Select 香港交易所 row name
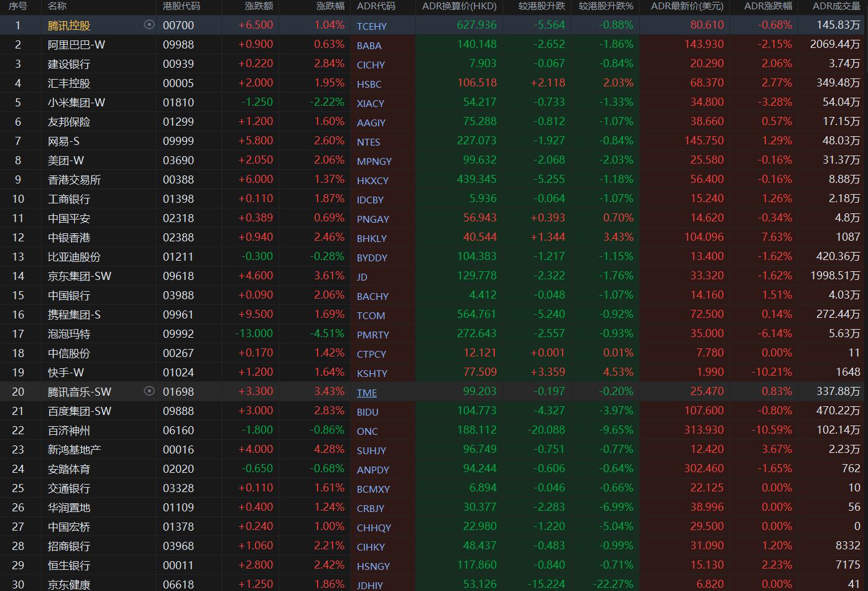 pyautogui.click(x=74, y=180)
